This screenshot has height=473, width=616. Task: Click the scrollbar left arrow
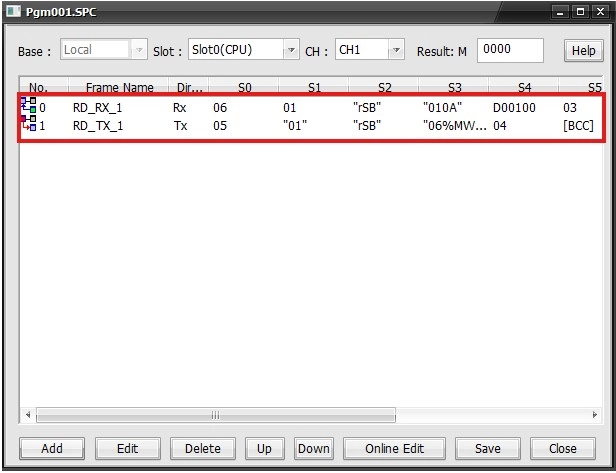pos(28,415)
